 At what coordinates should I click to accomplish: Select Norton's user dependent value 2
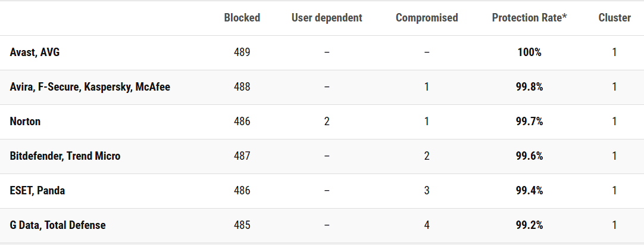(327, 122)
